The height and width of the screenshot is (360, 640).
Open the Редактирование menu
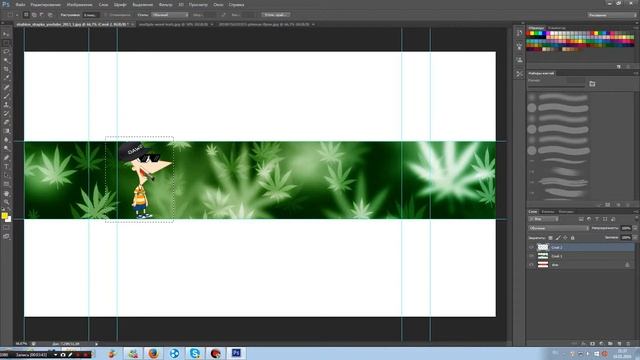(x=46, y=4)
